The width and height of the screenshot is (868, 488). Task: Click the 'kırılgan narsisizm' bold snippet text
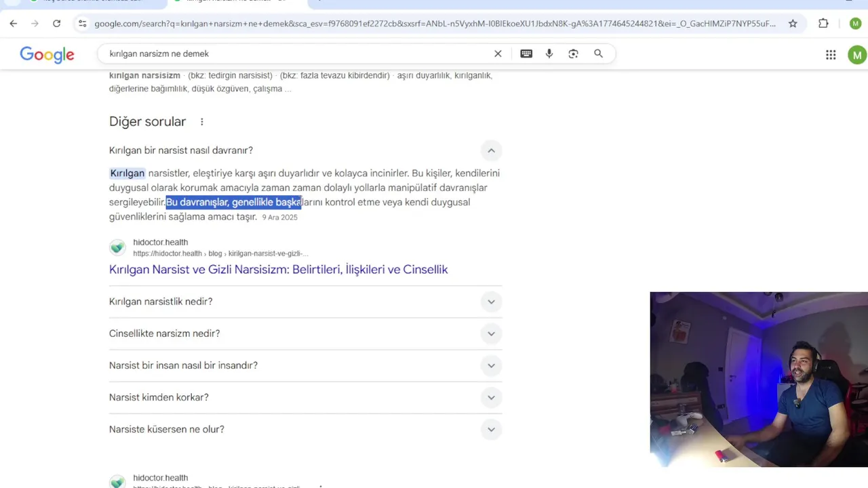click(144, 75)
